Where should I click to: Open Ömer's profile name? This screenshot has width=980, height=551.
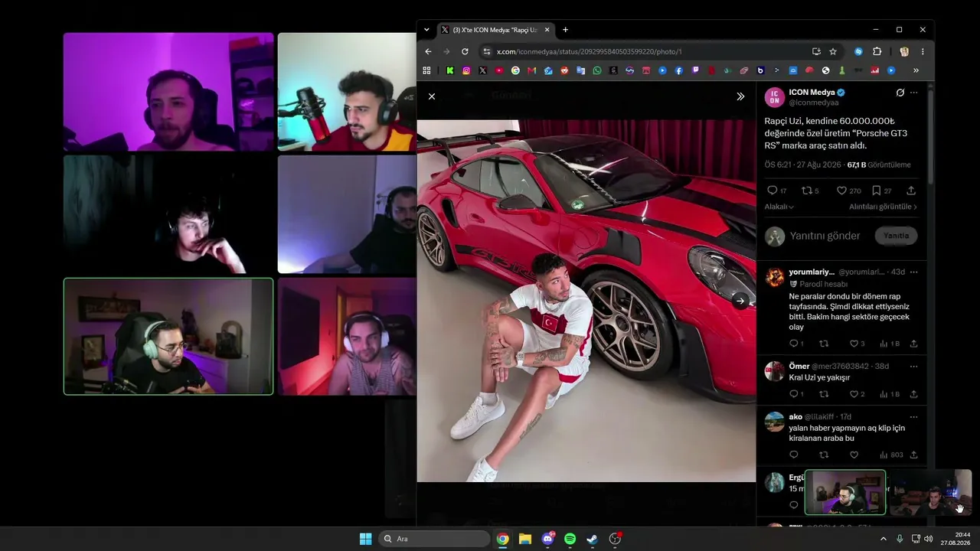click(x=799, y=366)
